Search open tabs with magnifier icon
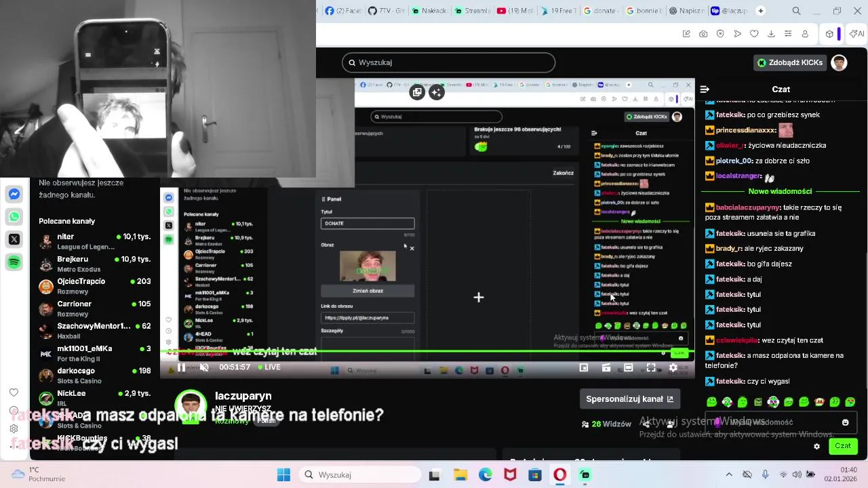 point(797,11)
